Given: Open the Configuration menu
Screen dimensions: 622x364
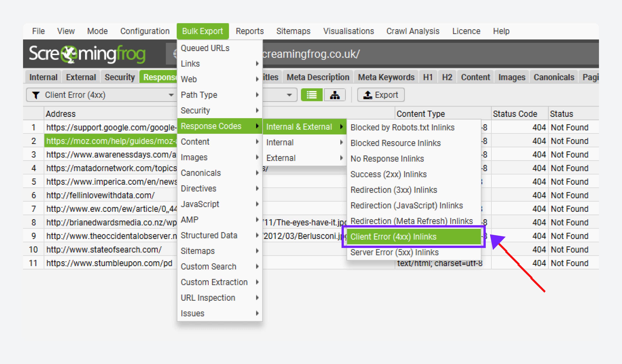Looking at the screenshot, I should (x=145, y=31).
